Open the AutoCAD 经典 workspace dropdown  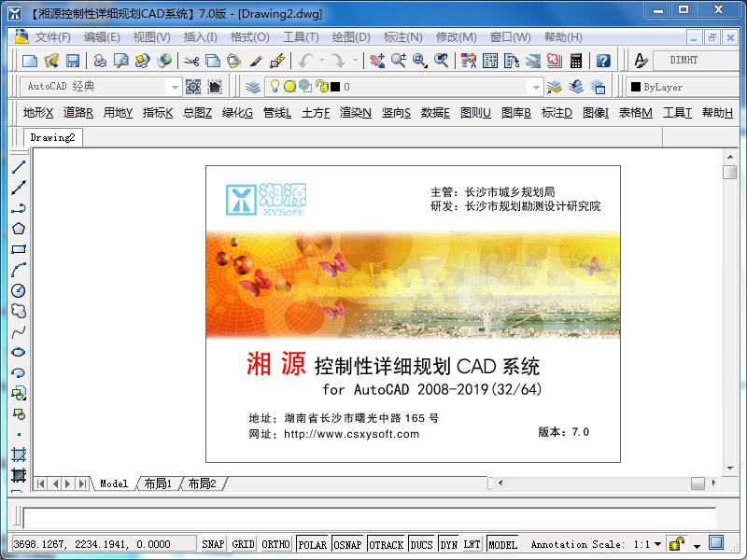174,87
